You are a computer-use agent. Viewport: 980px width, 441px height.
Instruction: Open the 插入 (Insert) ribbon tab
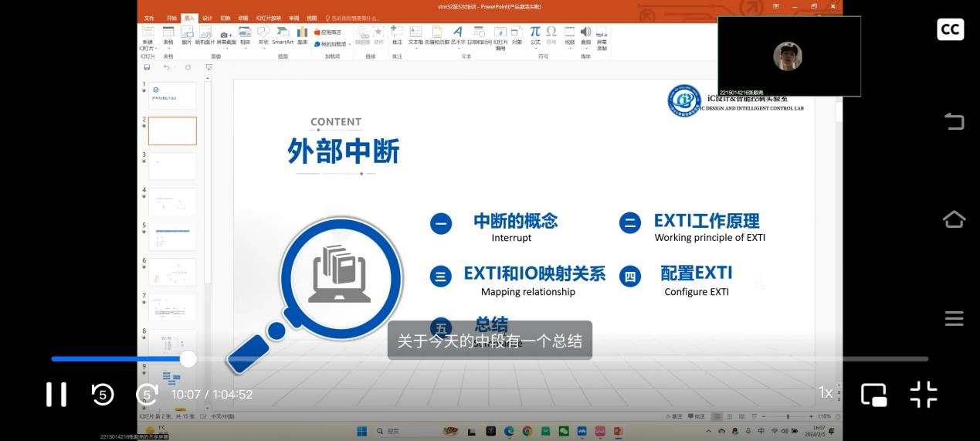[x=189, y=18]
